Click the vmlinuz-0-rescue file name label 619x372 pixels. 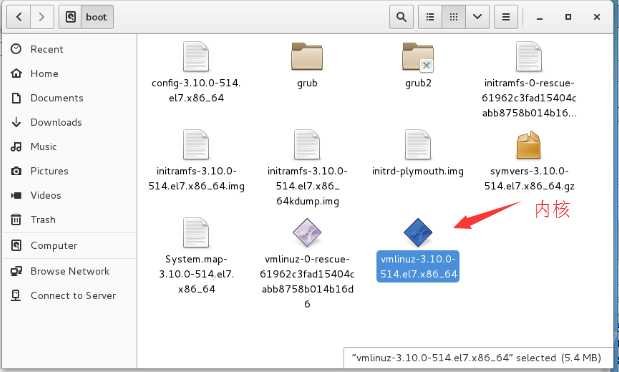307,282
